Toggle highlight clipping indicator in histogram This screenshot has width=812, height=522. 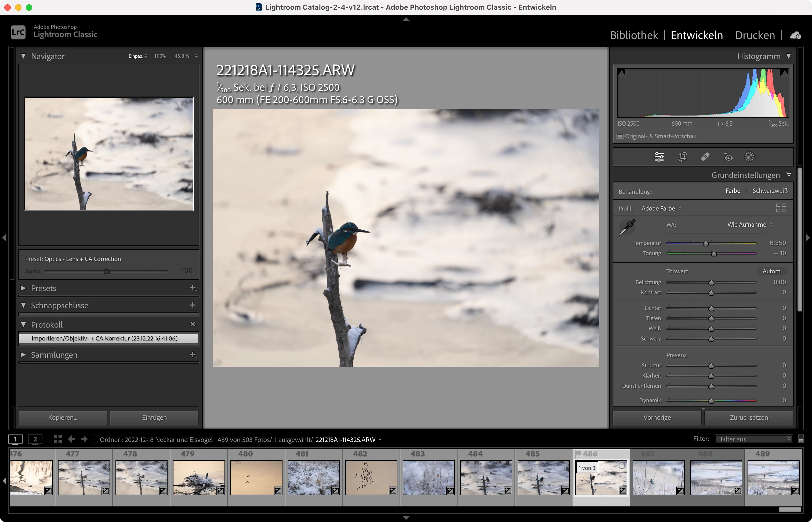point(785,73)
